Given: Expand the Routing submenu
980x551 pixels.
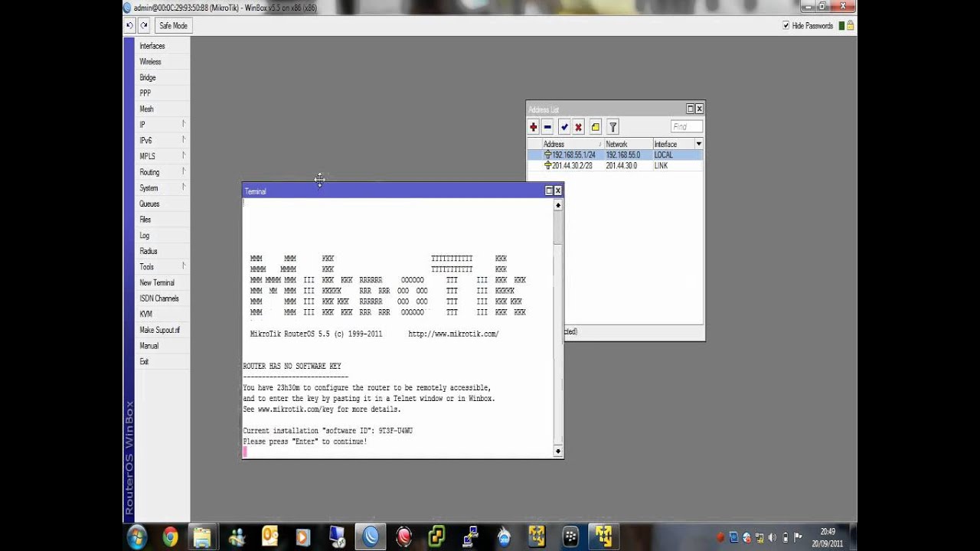Looking at the screenshot, I should tap(162, 172).
